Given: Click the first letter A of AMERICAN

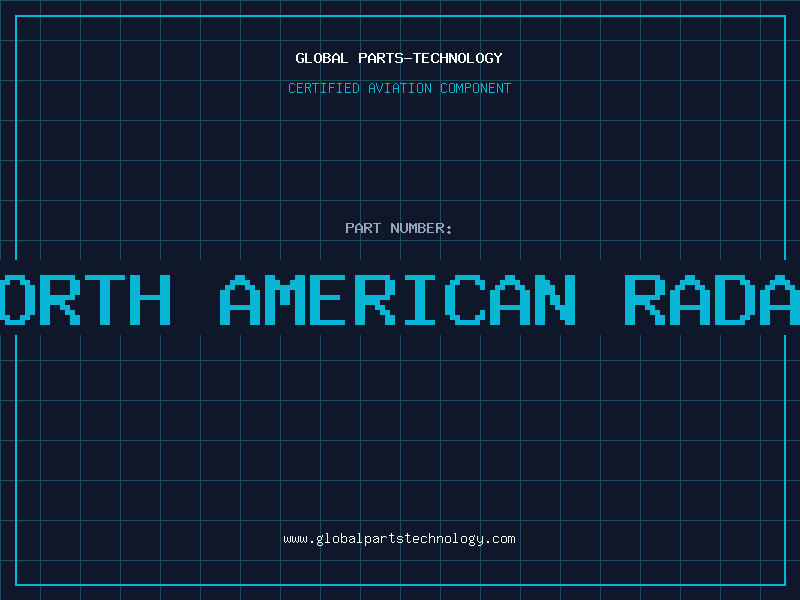Looking at the screenshot, I should click(240, 300).
